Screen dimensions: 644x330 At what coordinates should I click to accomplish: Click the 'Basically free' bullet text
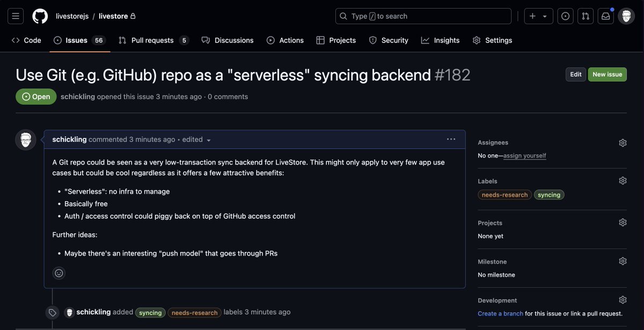coord(86,204)
